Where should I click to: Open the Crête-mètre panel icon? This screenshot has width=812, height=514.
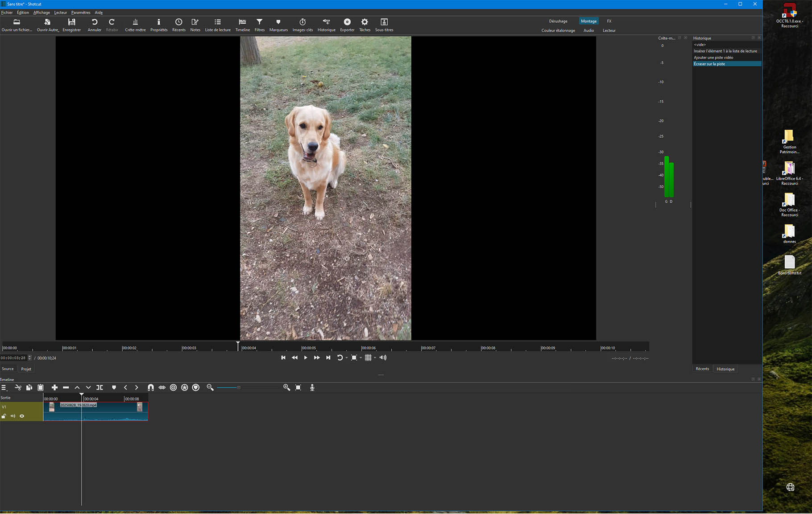click(x=135, y=25)
